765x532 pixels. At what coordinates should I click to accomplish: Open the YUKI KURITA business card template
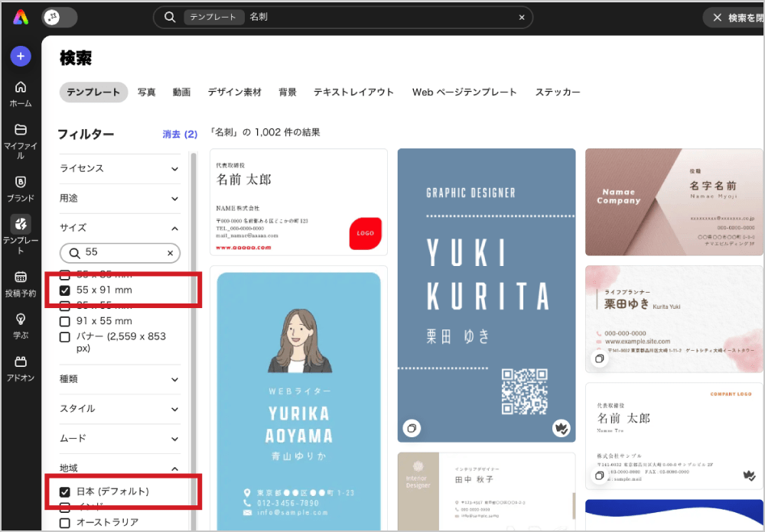[487, 294]
